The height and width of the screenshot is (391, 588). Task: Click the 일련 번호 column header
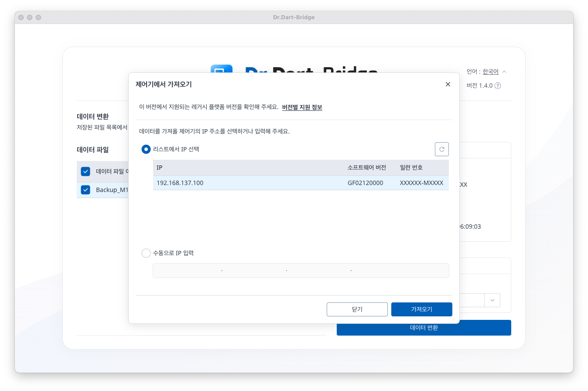click(x=411, y=168)
